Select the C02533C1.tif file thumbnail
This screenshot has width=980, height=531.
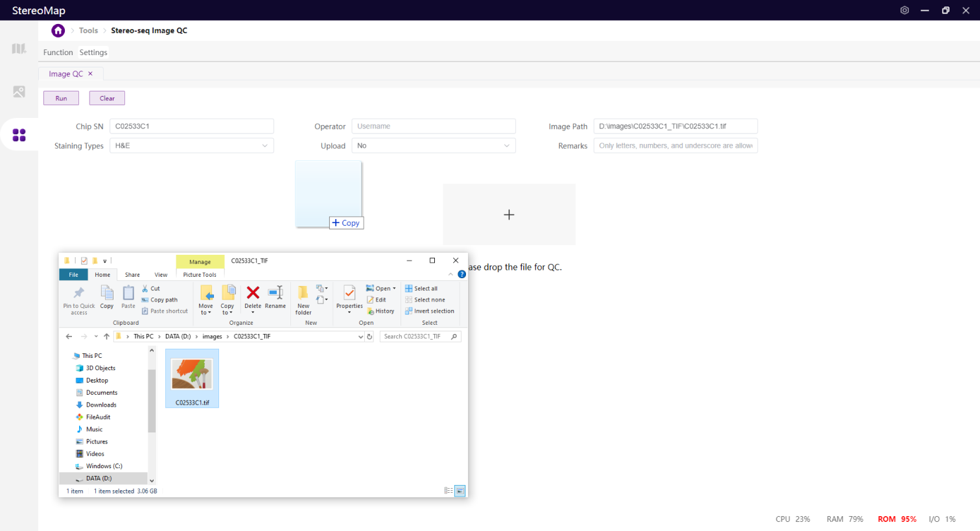pyautogui.click(x=192, y=376)
